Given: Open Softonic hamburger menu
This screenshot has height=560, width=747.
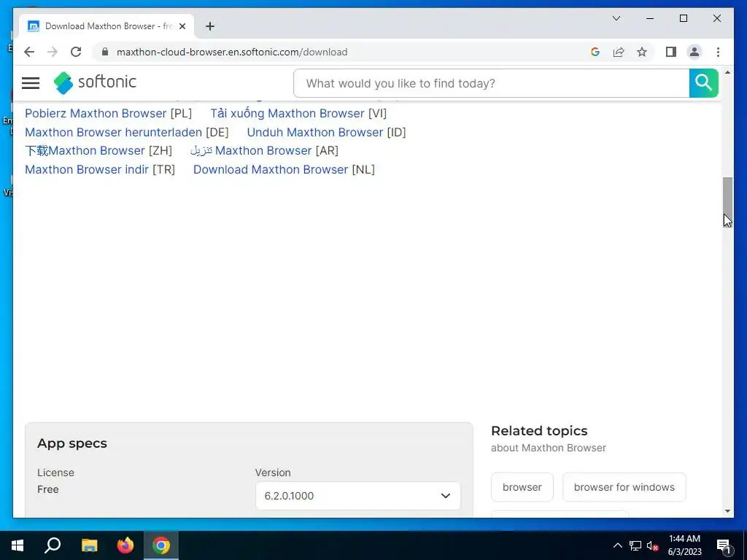Looking at the screenshot, I should [x=31, y=83].
